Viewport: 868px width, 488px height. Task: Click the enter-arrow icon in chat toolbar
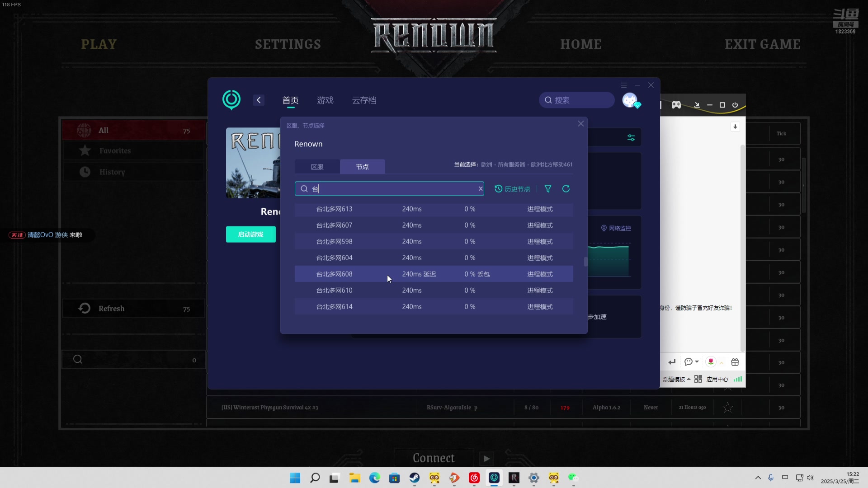(672, 362)
